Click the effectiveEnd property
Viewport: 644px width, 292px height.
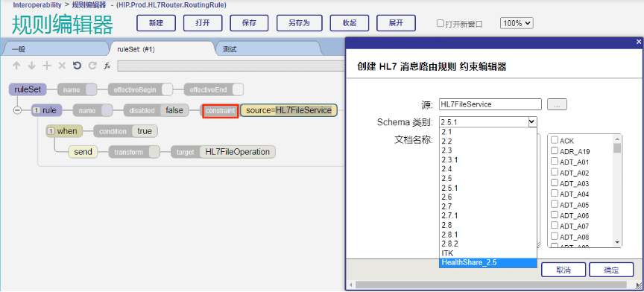pyautogui.click(x=214, y=89)
